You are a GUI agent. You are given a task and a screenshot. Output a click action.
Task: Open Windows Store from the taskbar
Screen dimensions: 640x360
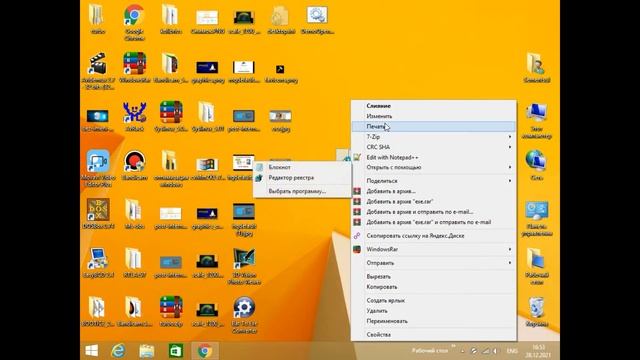[x=176, y=351]
